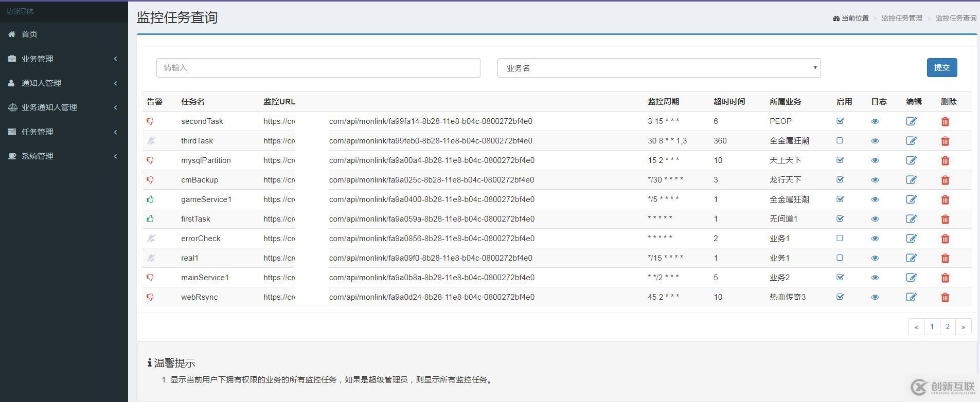
Task: Go to page 2 of results
Action: point(948,326)
